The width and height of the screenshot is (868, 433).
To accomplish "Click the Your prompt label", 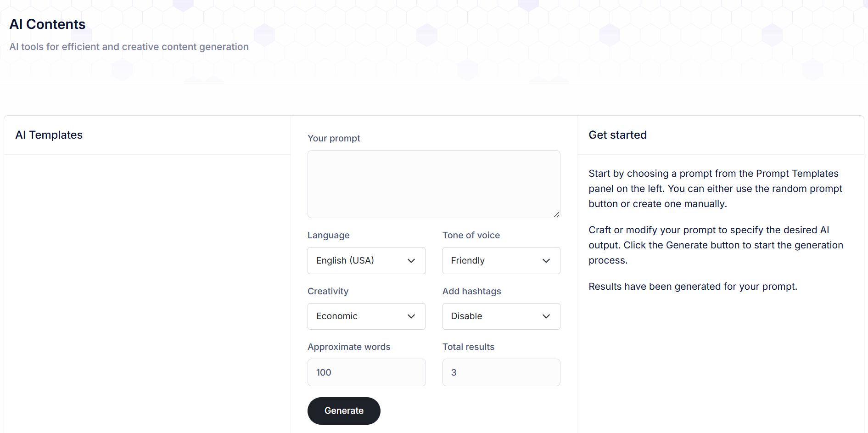I will pos(334,138).
